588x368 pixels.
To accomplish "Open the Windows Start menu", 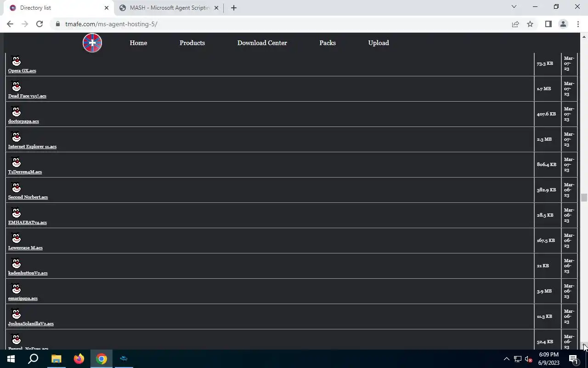I will [11, 359].
